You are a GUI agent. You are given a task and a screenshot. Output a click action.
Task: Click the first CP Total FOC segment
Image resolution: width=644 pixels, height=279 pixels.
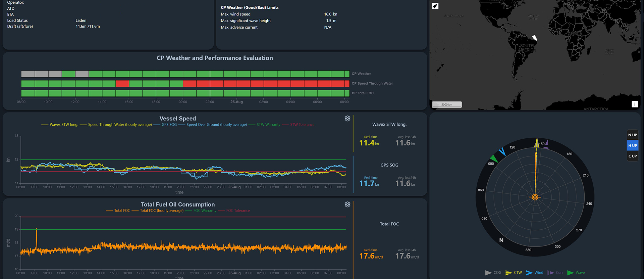[x=28, y=93]
